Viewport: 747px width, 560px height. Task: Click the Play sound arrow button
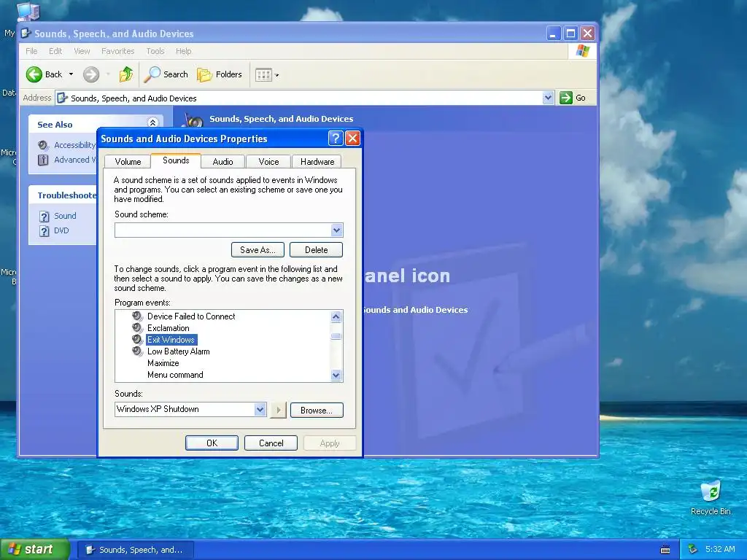pos(278,410)
